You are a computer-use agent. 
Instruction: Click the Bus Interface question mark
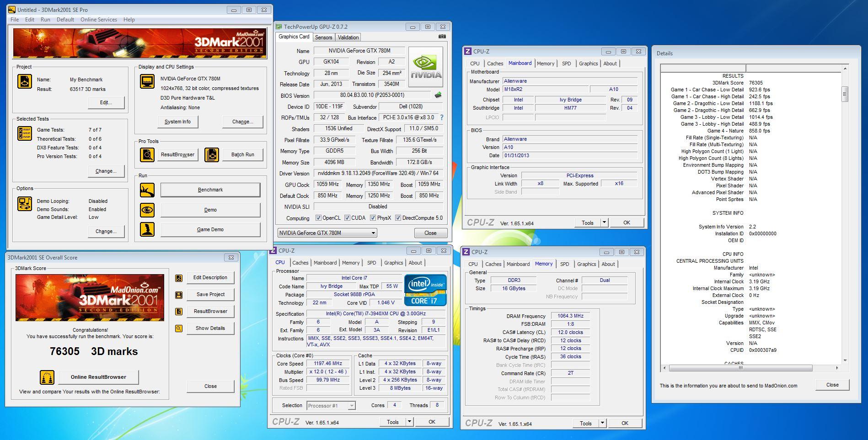[441, 117]
